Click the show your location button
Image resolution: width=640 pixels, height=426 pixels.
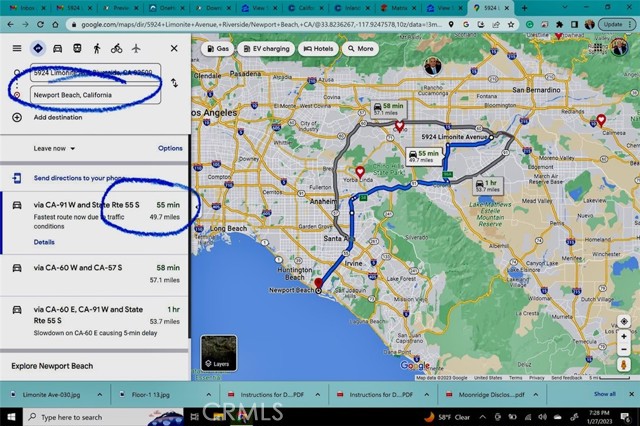[624, 322]
